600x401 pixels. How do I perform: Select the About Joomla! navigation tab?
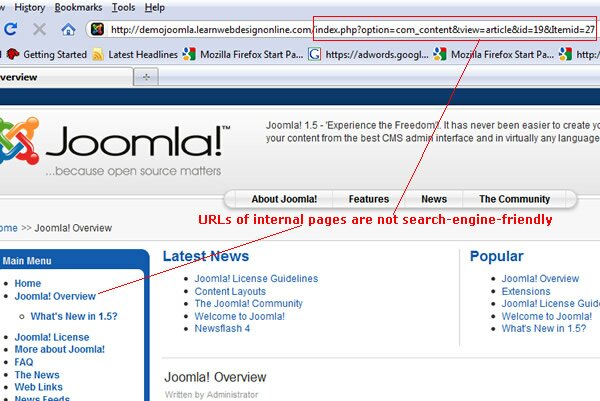284,199
